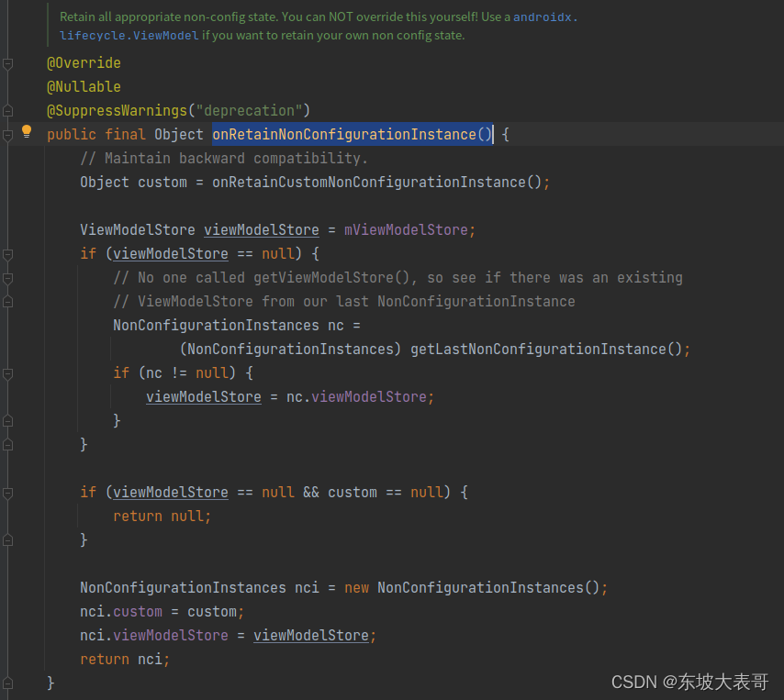Click 'nc.viewModelStore' field access
The image size is (784, 700).
(356, 396)
